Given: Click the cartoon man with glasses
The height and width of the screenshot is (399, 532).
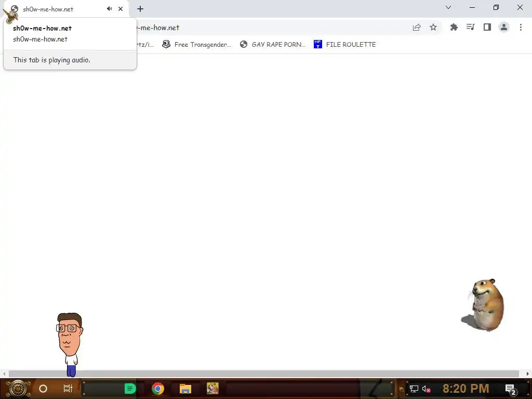Looking at the screenshot, I should click(x=70, y=344).
